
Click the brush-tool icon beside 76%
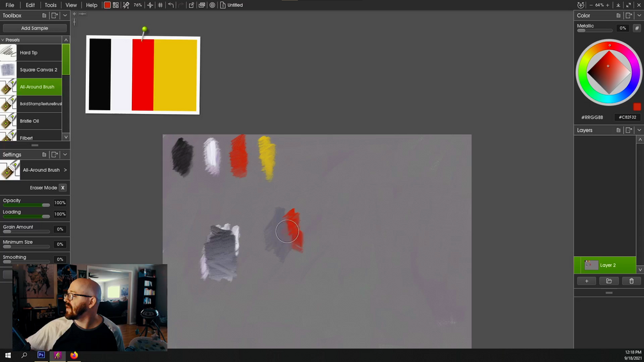pyautogui.click(x=126, y=5)
